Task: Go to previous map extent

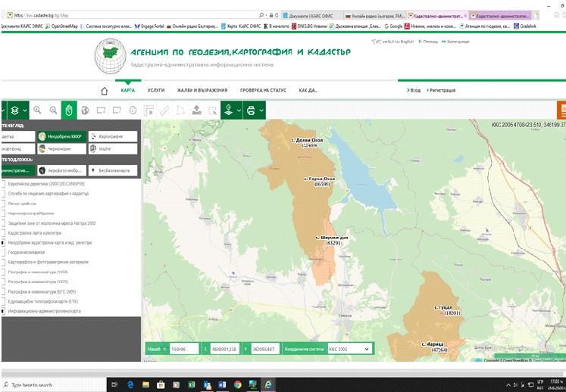Action: click(101, 110)
